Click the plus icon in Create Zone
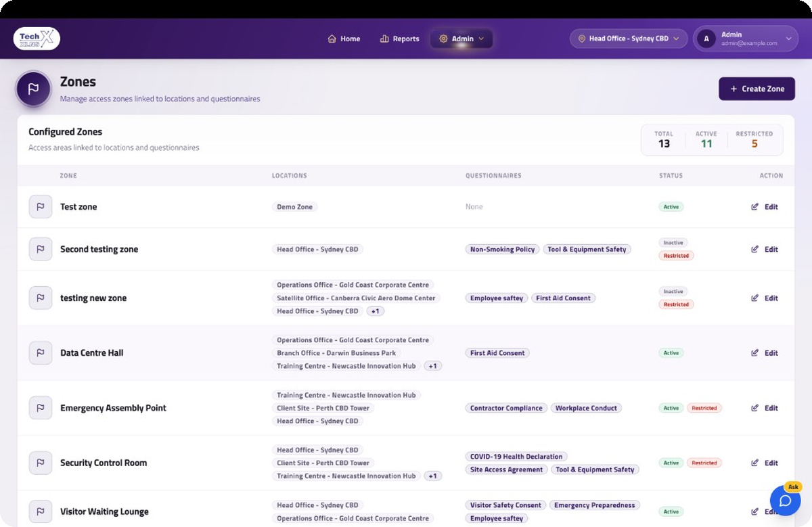The image size is (812, 527). [734, 89]
